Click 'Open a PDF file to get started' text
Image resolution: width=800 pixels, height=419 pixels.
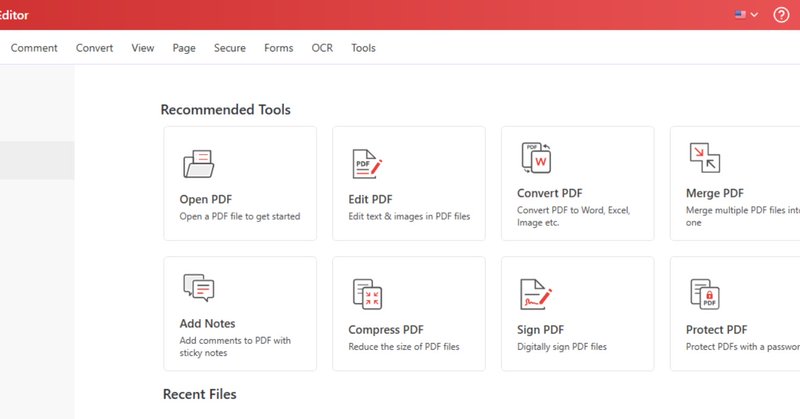240,216
